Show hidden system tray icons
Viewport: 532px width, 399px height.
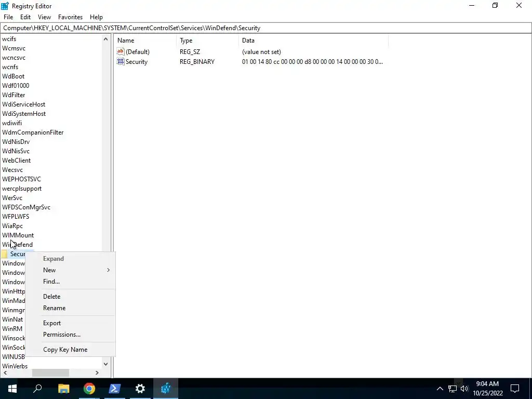coord(440,389)
